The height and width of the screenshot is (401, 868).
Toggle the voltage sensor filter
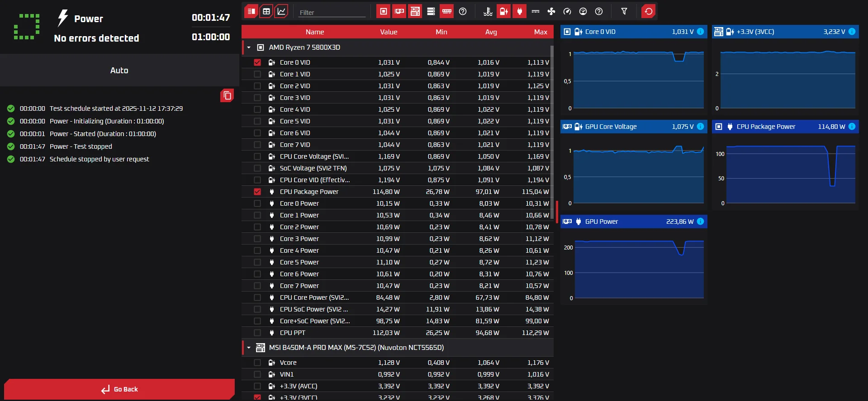503,11
